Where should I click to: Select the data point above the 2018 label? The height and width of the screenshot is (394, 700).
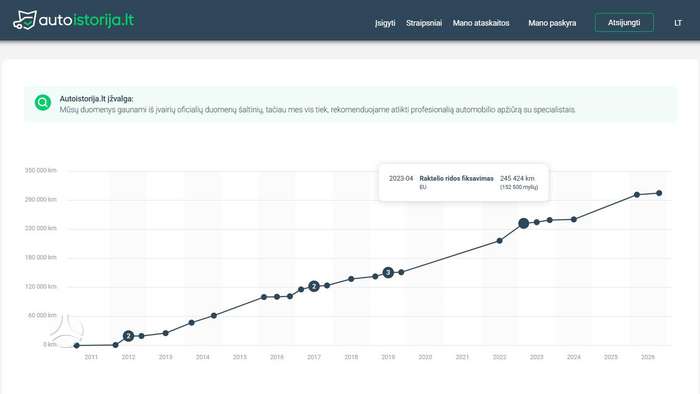351,279
